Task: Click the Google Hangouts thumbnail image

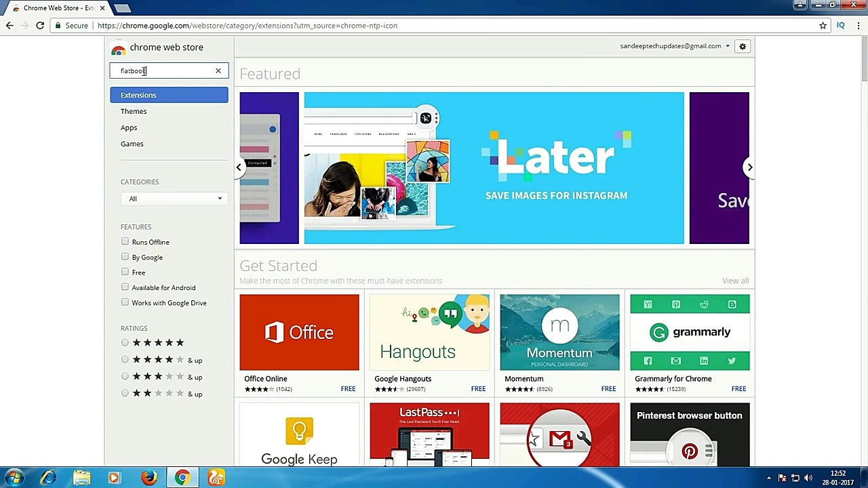Action: [x=429, y=332]
